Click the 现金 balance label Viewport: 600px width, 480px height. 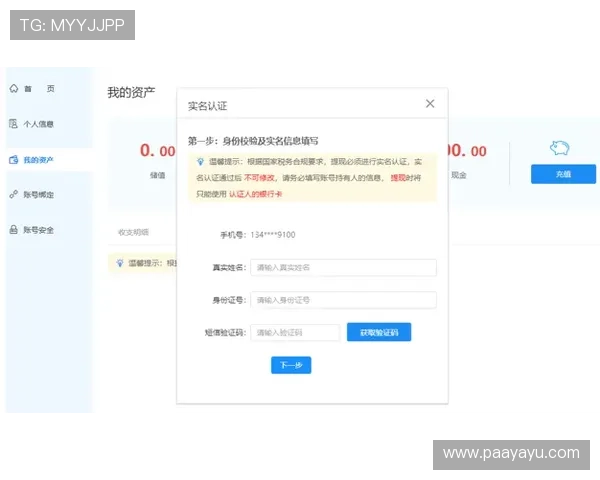click(x=458, y=175)
